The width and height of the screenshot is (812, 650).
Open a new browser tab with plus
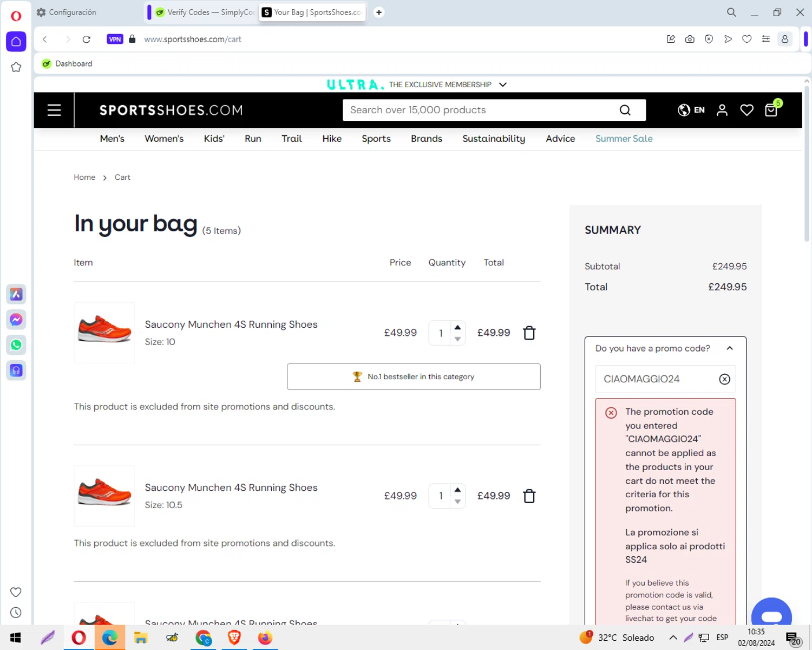379,12
